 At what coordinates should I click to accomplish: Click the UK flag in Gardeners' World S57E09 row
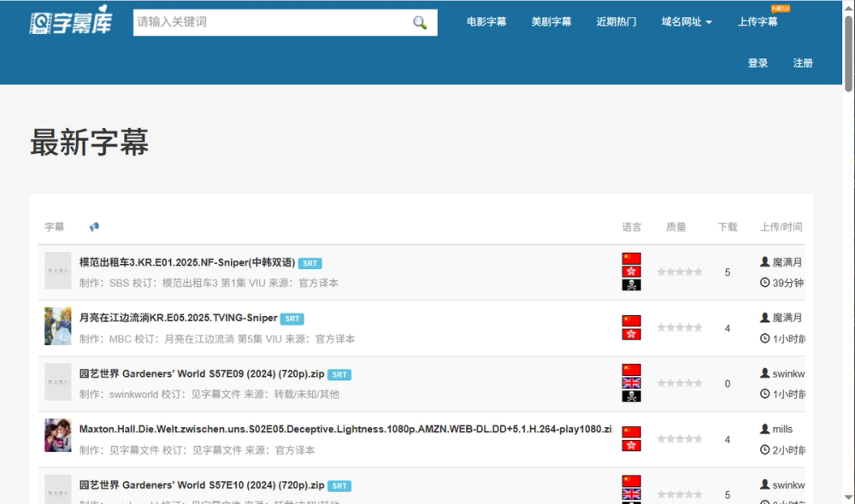point(632,383)
